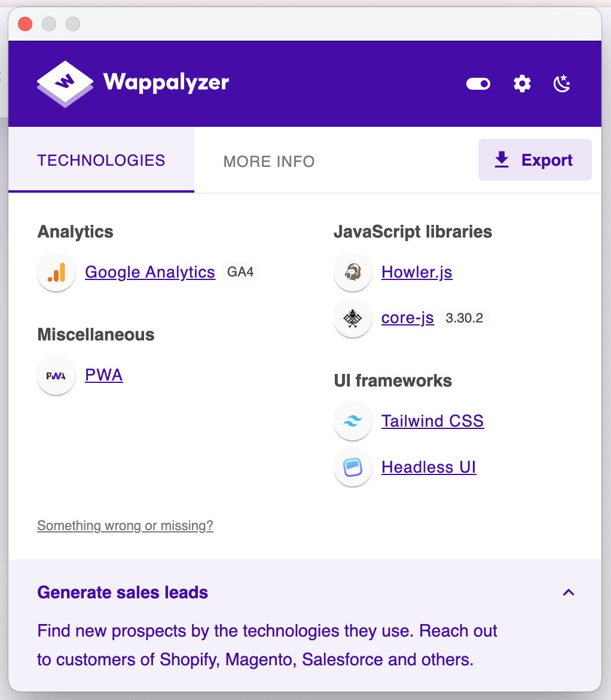Switch to the MORE INFO tab

(x=269, y=161)
